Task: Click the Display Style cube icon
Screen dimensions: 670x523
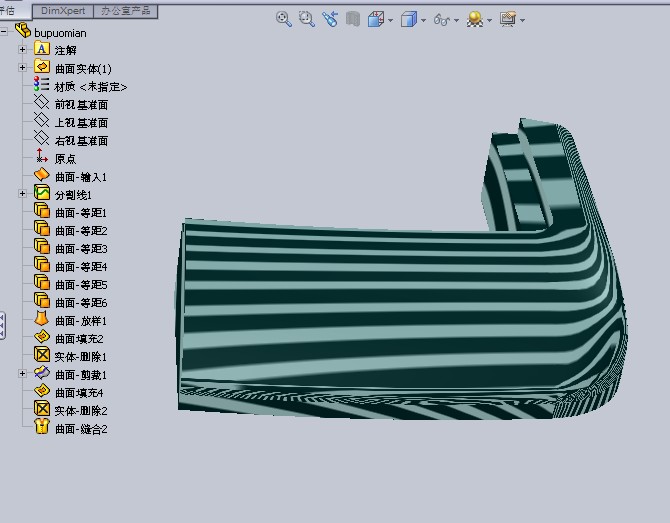Action: [408, 19]
